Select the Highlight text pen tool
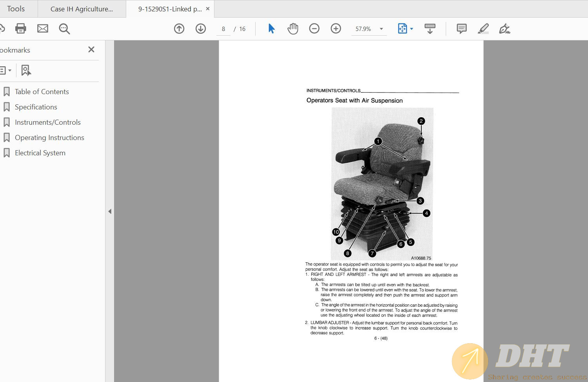Image resolution: width=588 pixels, height=382 pixels. [483, 29]
